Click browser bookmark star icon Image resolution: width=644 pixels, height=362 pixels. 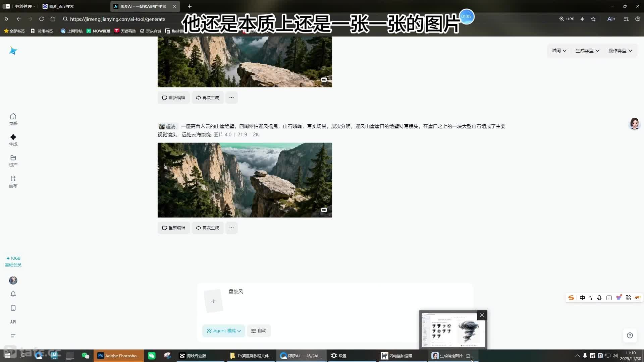pyautogui.click(x=593, y=19)
